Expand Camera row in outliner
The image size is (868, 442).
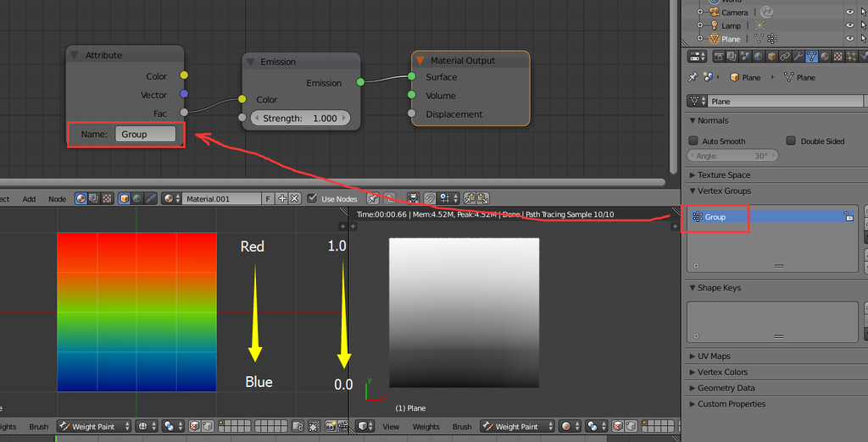pyautogui.click(x=699, y=12)
